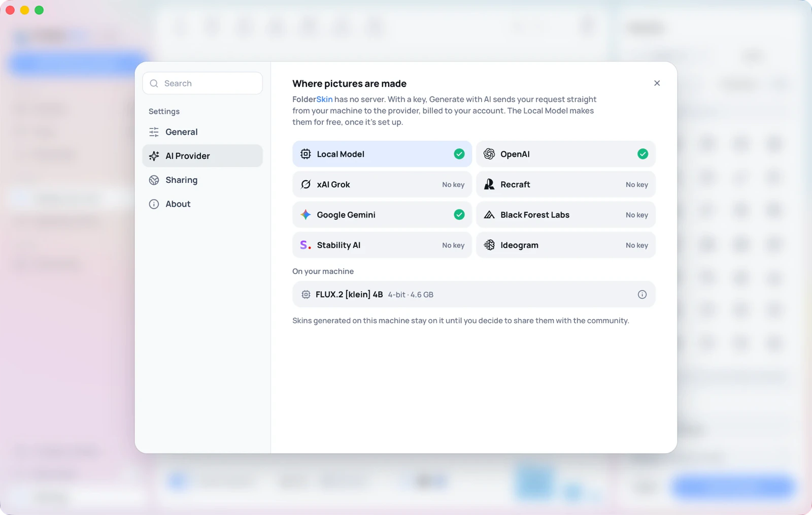Click the Google Gemini star icon
Image resolution: width=812 pixels, height=515 pixels.
pyautogui.click(x=306, y=215)
